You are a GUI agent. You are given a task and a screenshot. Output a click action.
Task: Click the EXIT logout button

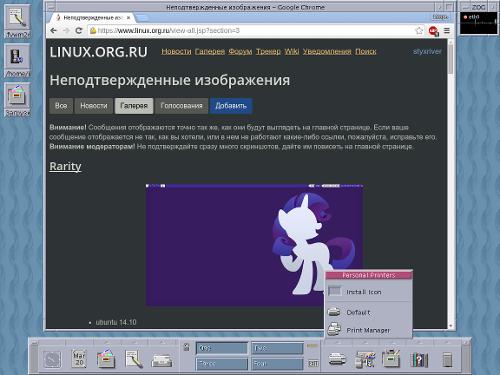pos(313,363)
